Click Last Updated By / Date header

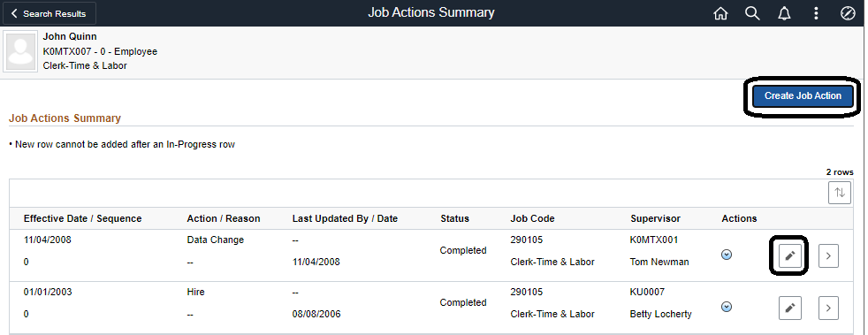pos(345,218)
